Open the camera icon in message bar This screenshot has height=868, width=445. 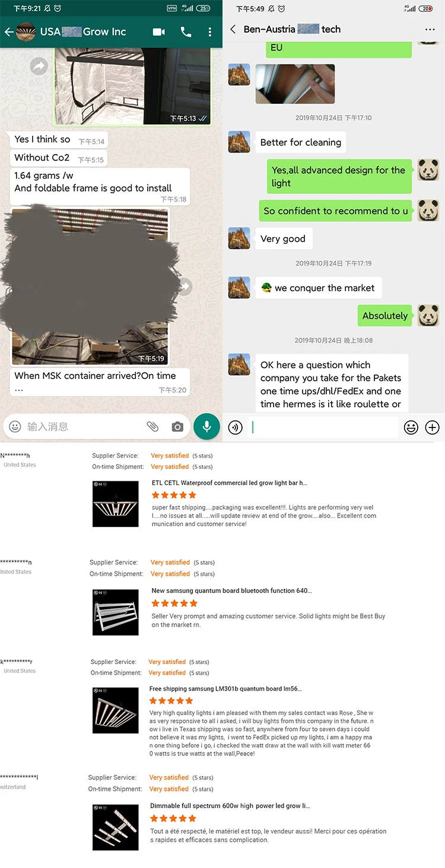pos(177,426)
